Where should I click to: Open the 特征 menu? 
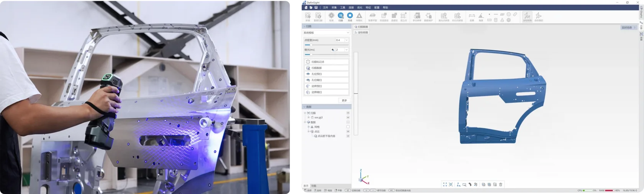[368, 7]
